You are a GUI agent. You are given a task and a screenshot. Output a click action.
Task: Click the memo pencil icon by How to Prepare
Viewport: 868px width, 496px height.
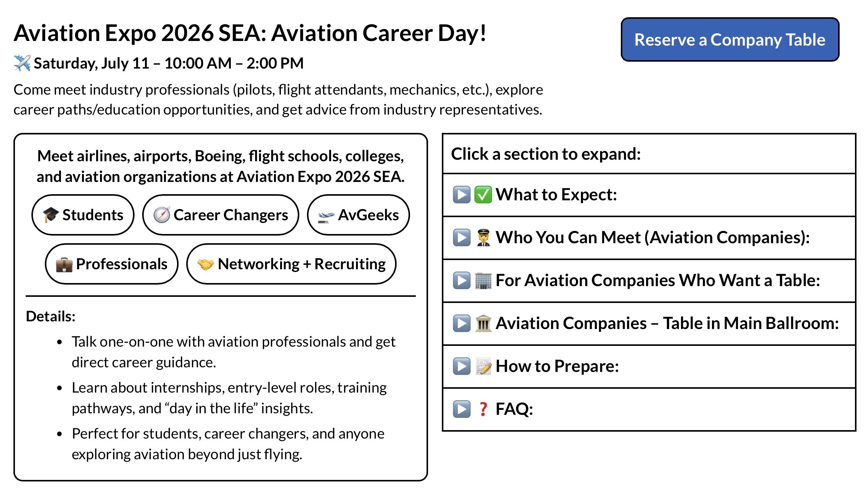coord(483,366)
